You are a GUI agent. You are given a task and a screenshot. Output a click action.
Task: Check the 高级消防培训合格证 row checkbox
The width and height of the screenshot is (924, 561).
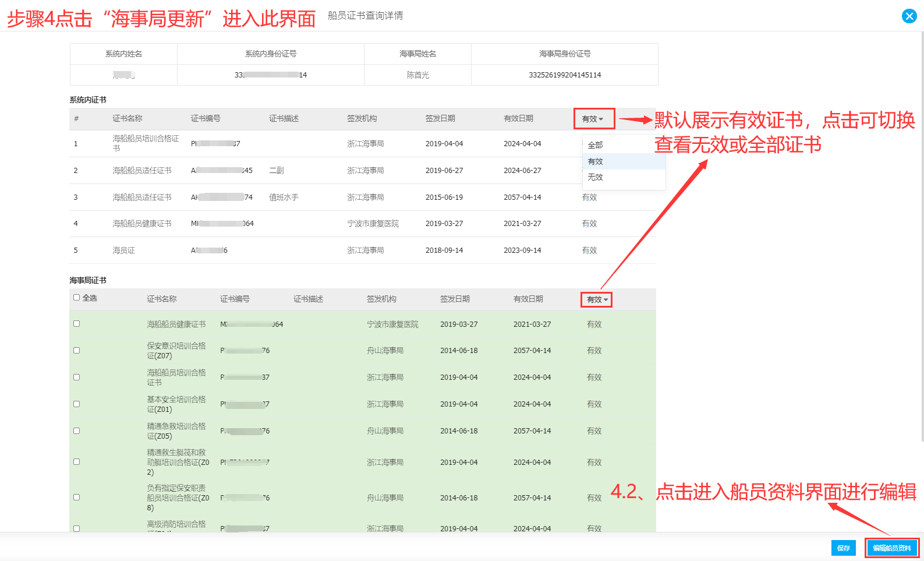[76, 528]
